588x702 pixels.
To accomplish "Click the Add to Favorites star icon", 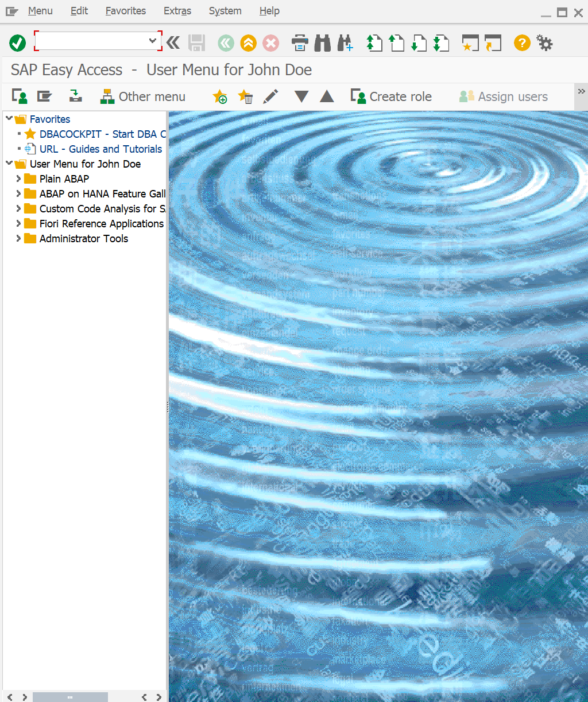I will [x=220, y=96].
